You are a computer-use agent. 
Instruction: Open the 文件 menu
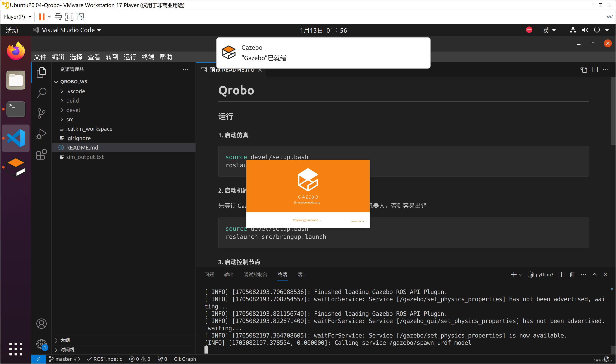coord(40,57)
